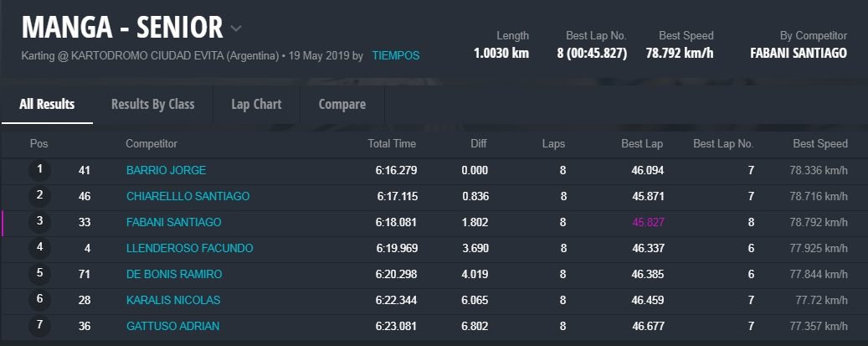Expand the MANGA - SENIOR title dropdown chevron
Viewport: 868px width, 346px height.
236,28
